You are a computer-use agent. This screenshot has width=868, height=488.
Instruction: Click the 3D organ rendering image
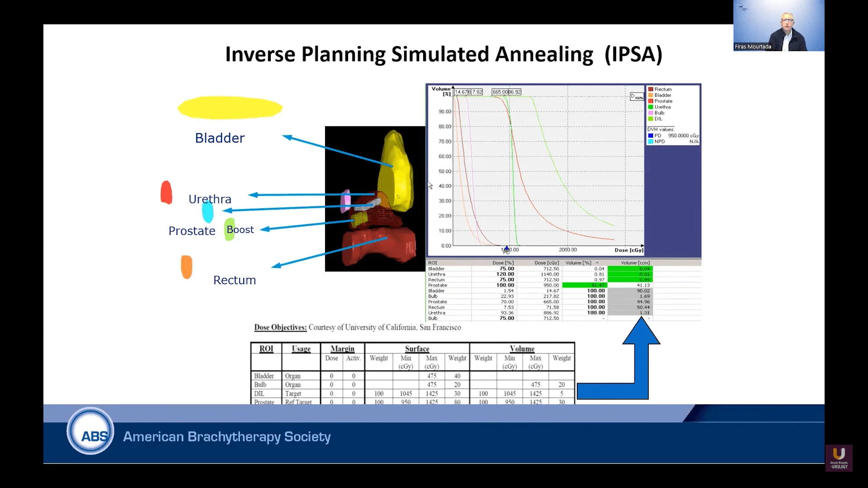[x=375, y=199]
